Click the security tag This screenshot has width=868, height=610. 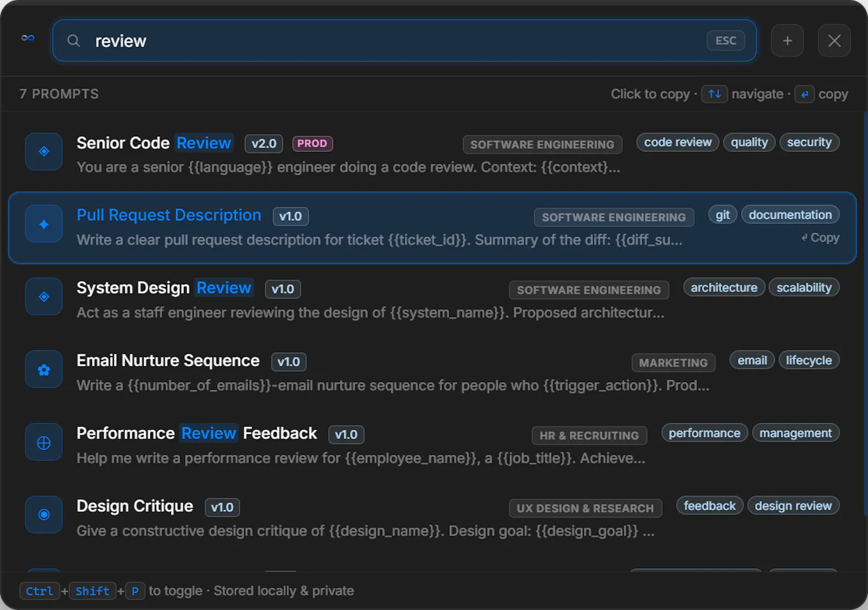809,142
